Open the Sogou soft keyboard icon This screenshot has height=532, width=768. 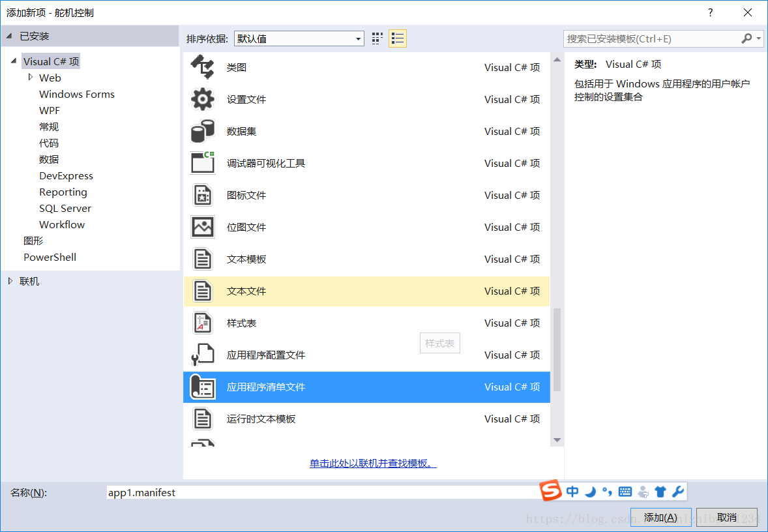(625, 492)
